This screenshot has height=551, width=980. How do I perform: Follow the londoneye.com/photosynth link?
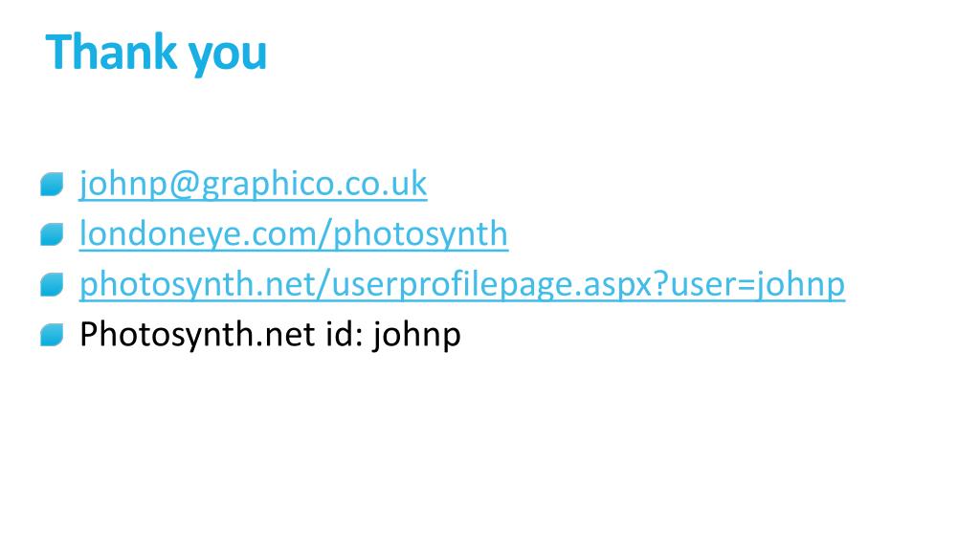point(293,234)
